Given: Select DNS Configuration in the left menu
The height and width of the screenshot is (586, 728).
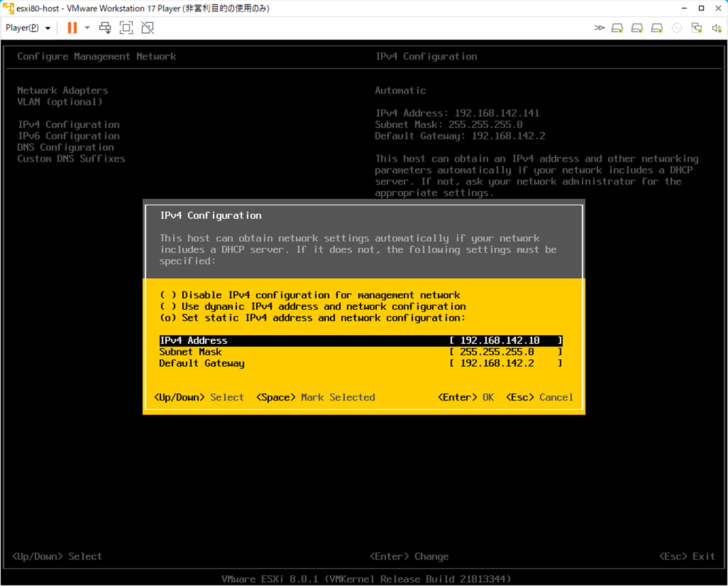Looking at the screenshot, I should [65, 147].
